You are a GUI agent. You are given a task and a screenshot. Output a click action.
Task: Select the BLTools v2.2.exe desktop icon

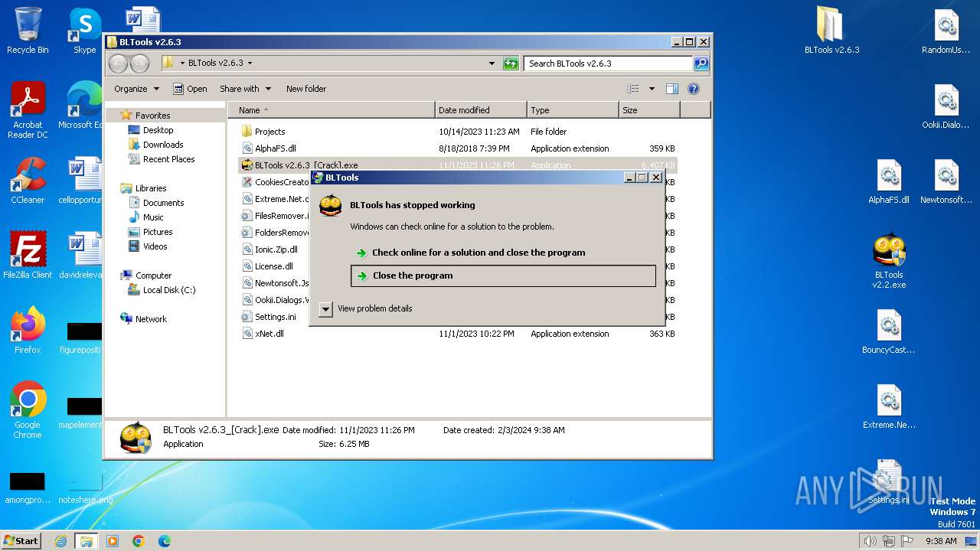pos(888,261)
